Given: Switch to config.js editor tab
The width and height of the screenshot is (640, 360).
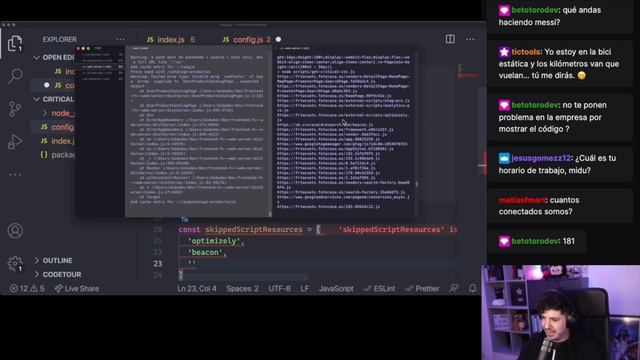Looking at the screenshot, I should [247, 40].
